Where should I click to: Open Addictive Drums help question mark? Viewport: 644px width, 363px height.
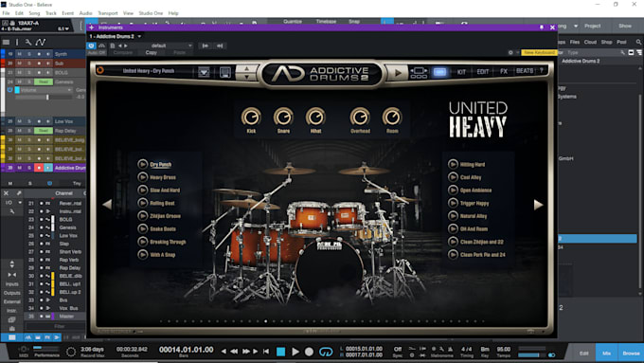[x=542, y=71]
